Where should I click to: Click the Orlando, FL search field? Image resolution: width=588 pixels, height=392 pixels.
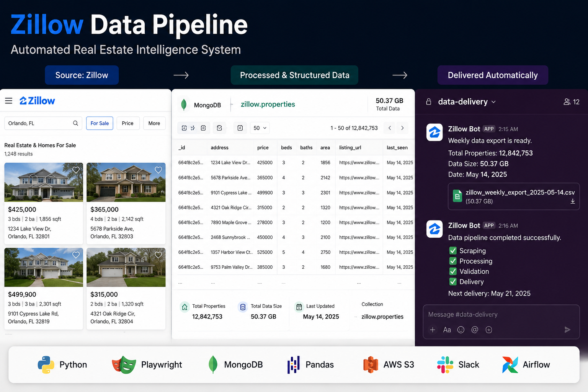pos(43,123)
